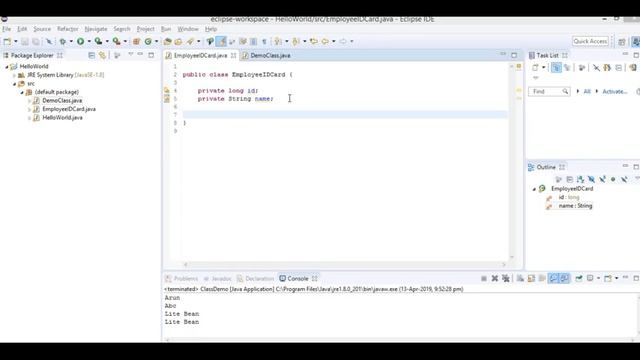The height and width of the screenshot is (360, 640).
Task: Click the Open Task toolbar icon
Action: pyautogui.click(x=178, y=41)
